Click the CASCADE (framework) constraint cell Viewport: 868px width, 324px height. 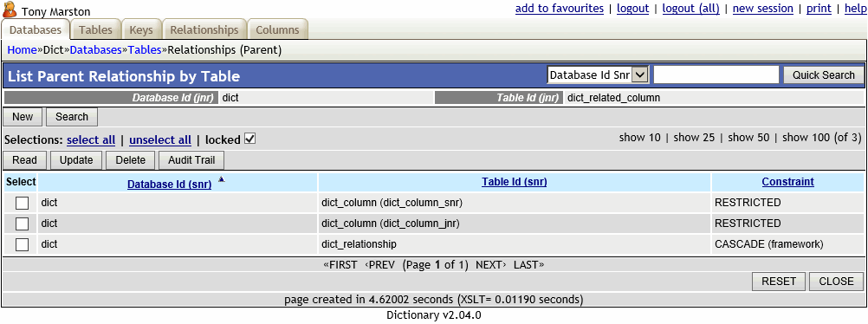(787, 244)
